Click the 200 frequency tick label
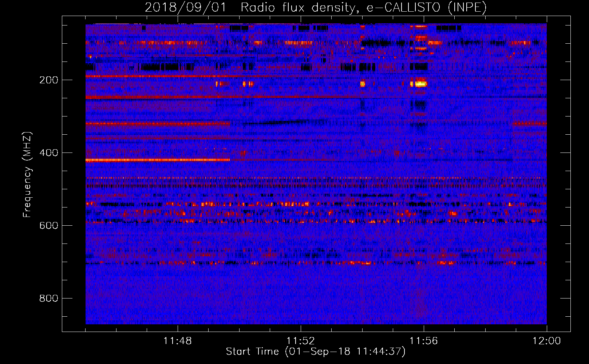Screen dimensions: 589x364 click(49, 80)
